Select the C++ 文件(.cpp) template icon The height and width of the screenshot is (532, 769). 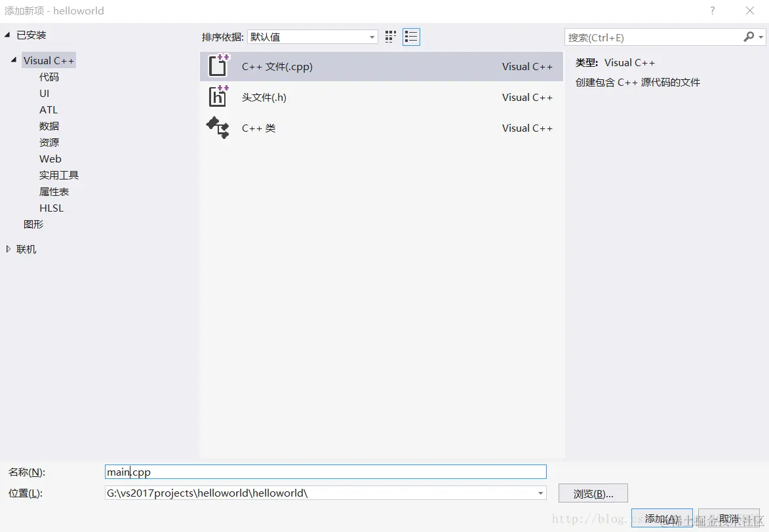[x=217, y=66]
